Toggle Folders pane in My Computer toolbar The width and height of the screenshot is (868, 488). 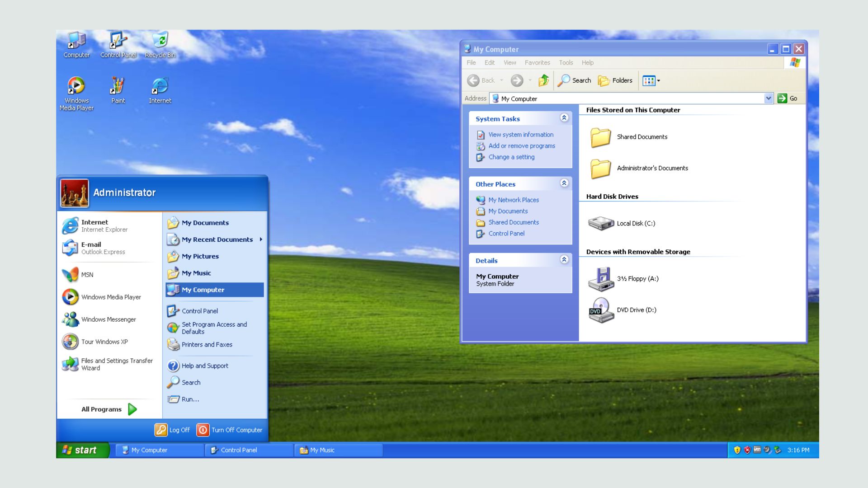click(615, 80)
